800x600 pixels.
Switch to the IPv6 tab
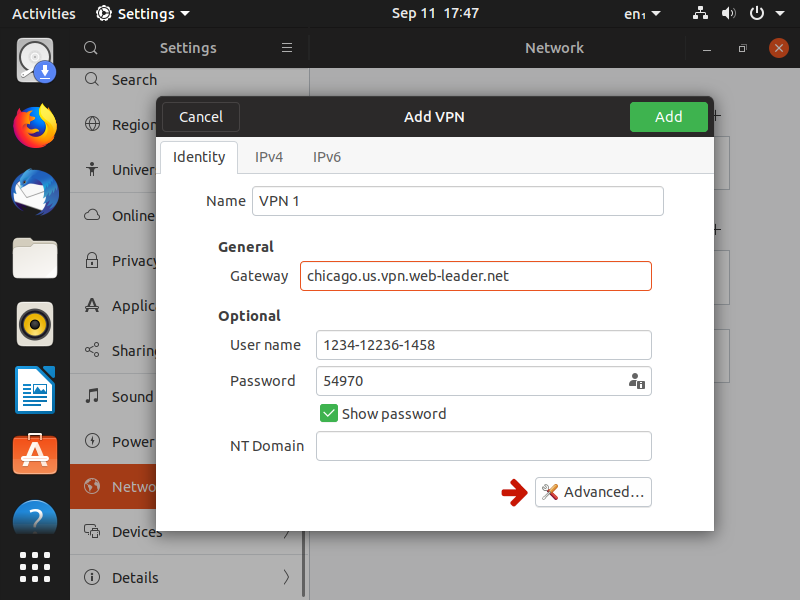(327, 157)
